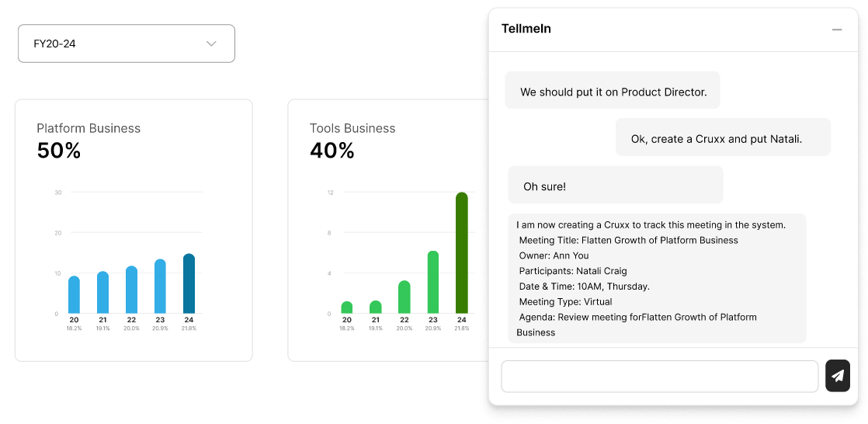Click the chat message input field
The image size is (868, 424).
tap(660, 377)
